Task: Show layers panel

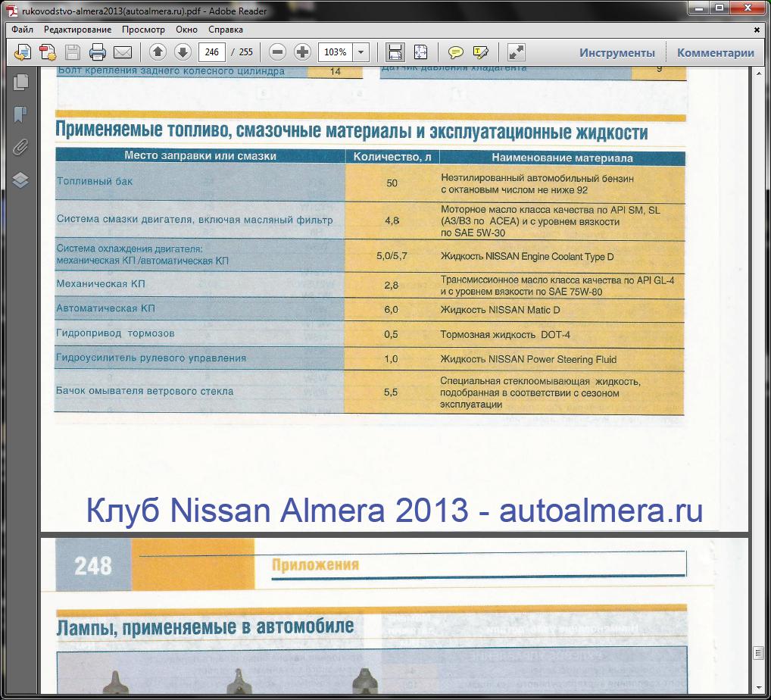Action: tap(20, 180)
